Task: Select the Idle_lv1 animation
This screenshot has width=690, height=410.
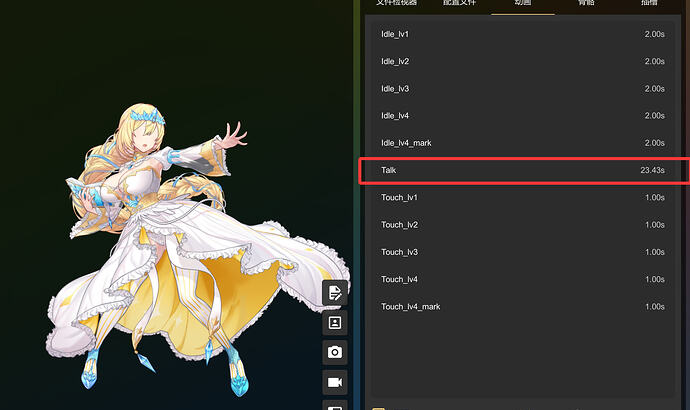Action: point(522,34)
